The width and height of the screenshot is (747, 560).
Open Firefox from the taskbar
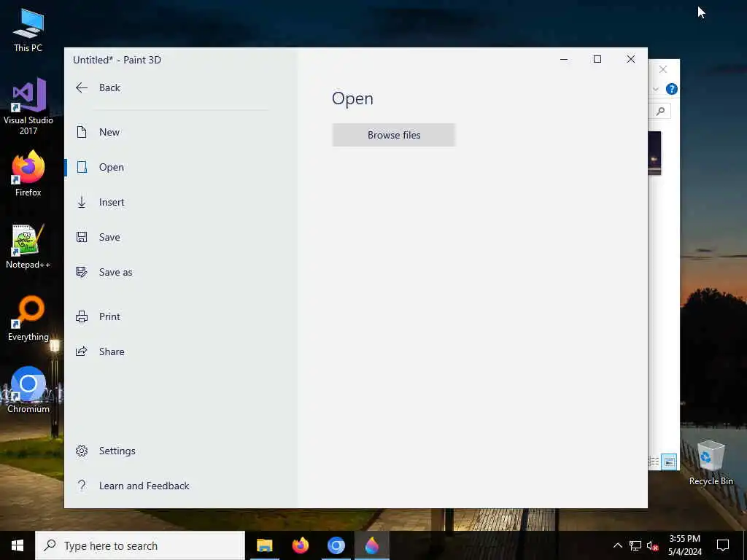[x=300, y=545]
